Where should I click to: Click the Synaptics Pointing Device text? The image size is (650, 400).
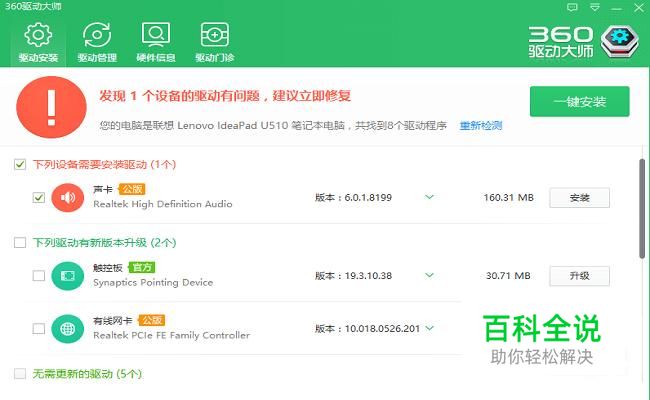tap(153, 283)
